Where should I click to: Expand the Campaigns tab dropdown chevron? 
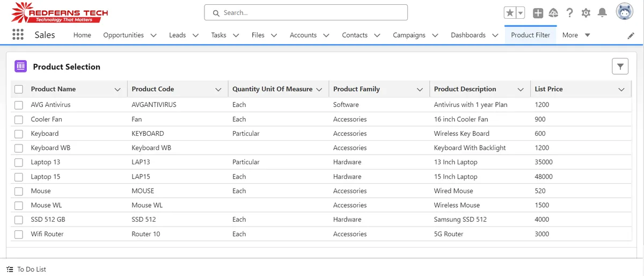tap(435, 35)
